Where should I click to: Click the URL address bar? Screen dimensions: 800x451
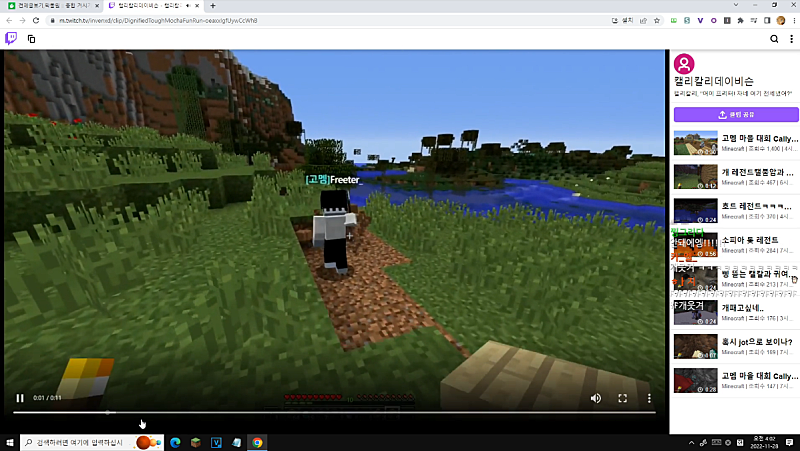tap(327, 20)
